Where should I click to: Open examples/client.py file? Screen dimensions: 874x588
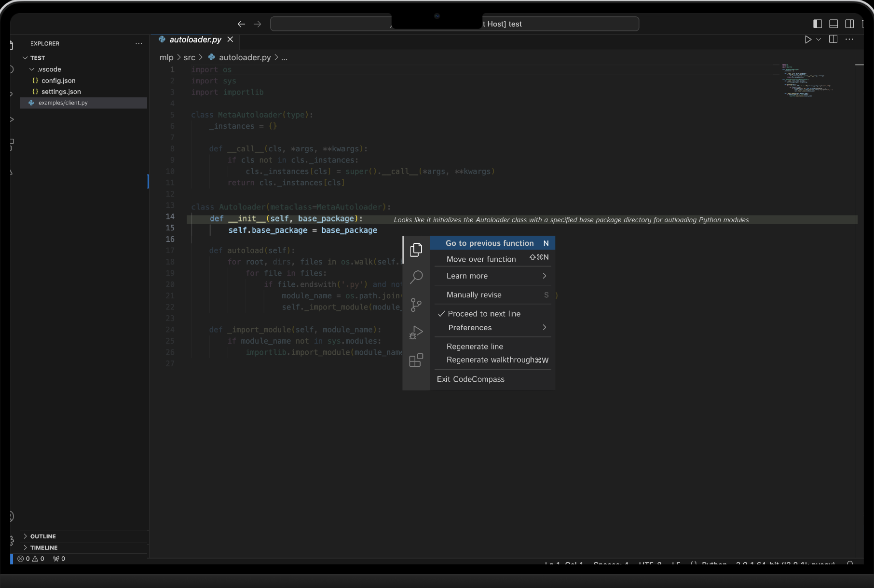tap(83, 103)
